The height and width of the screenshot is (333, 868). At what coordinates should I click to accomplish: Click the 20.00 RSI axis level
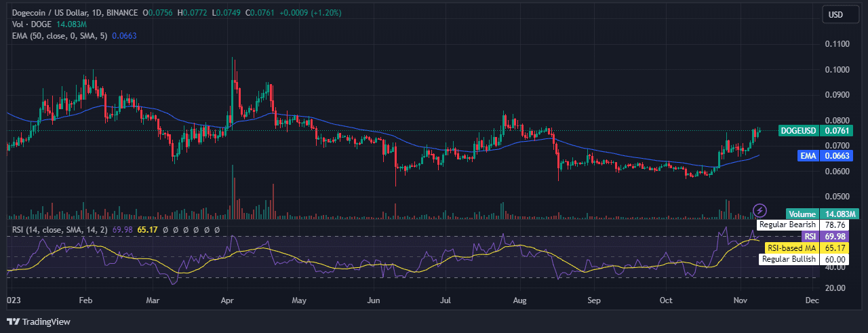(x=835, y=288)
